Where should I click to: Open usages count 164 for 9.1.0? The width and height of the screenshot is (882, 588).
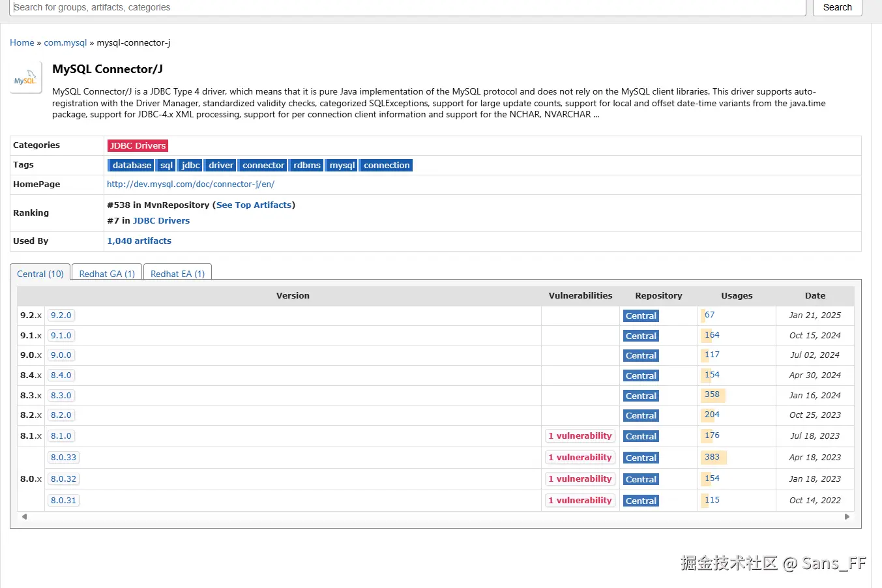[x=712, y=335]
